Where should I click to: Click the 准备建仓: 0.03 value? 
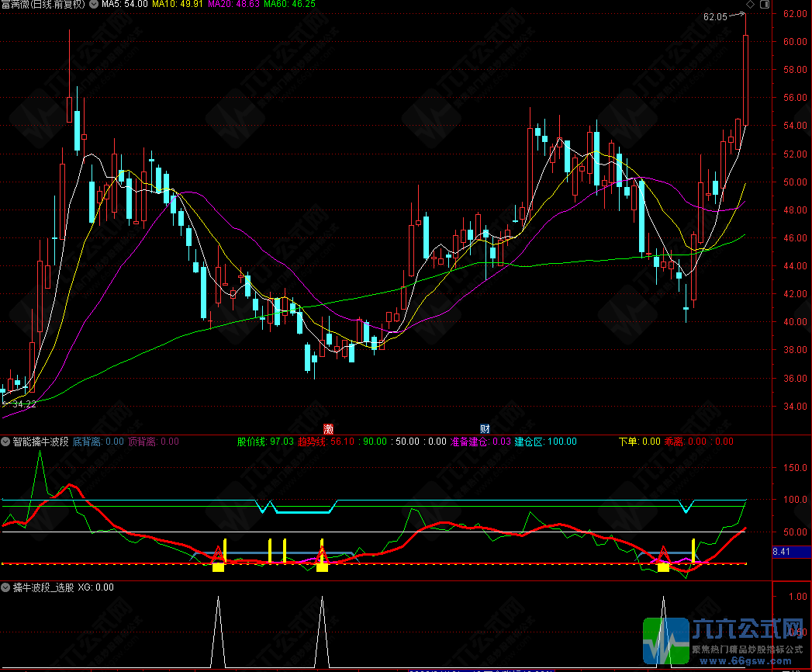tap(481, 442)
